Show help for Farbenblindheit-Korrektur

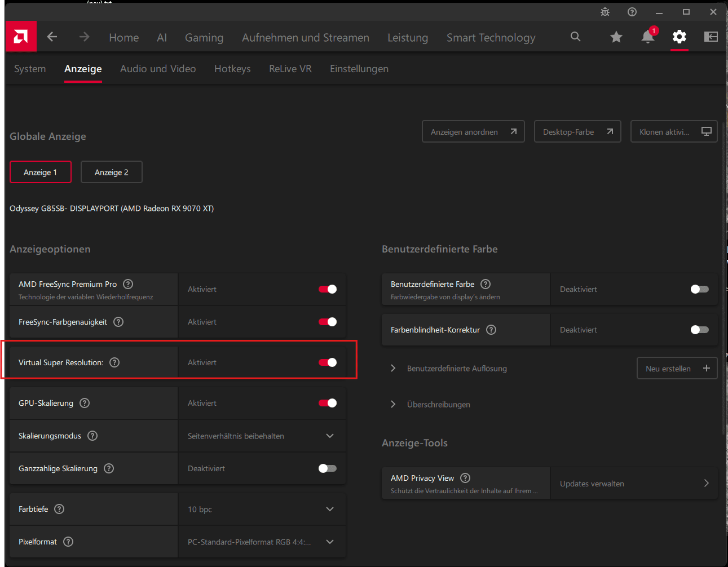pyautogui.click(x=491, y=330)
